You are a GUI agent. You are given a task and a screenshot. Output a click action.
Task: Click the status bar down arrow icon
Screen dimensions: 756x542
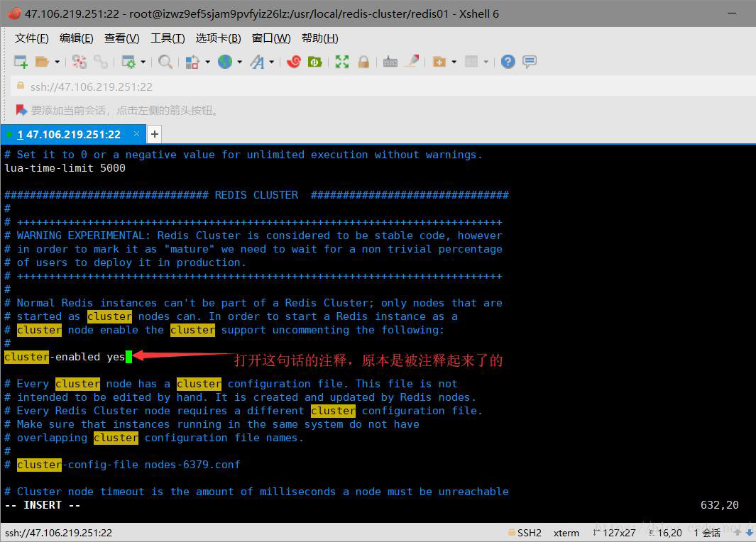[x=749, y=532]
